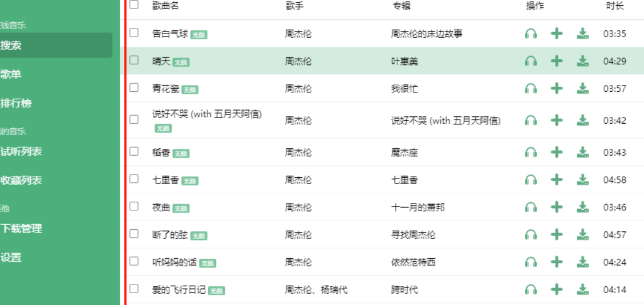Play 告白气球 with the headphone icon
The width and height of the screenshot is (644, 305).
(x=530, y=34)
